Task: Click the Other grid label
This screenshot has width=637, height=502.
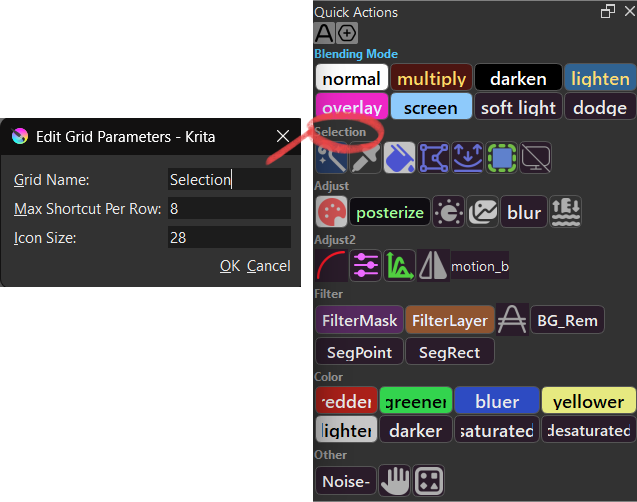Action: point(330,454)
